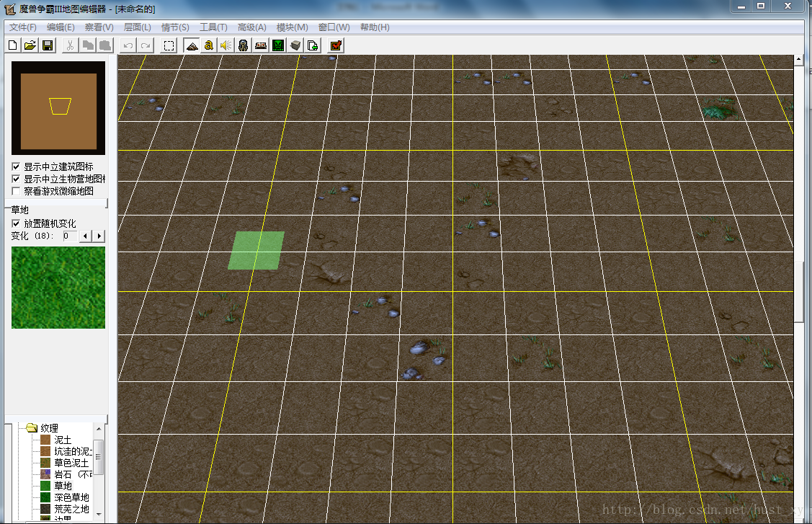Screen dimensions: 812x524
Task: Activate the dashed-rectangle selection tool
Action: click(x=169, y=45)
